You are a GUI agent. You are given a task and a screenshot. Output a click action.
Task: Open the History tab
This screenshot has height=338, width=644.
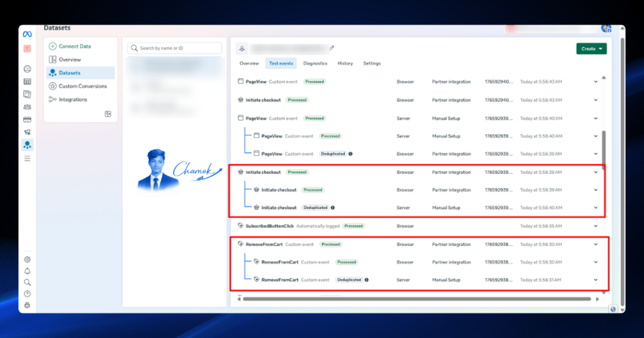point(345,64)
